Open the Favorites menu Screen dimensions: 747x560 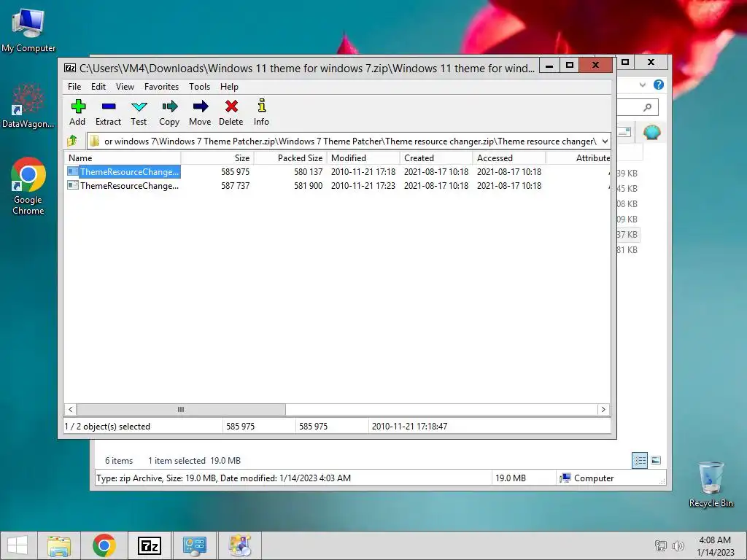pos(161,87)
